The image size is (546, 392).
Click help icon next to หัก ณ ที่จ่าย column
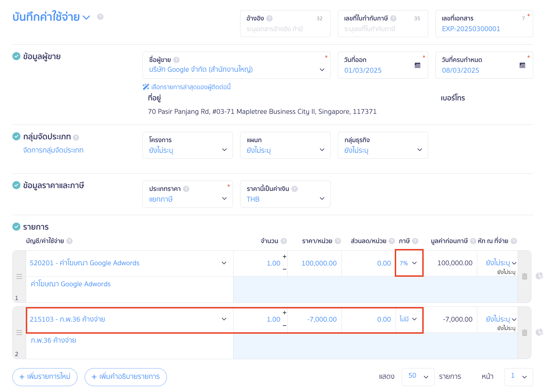[x=514, y=241]
